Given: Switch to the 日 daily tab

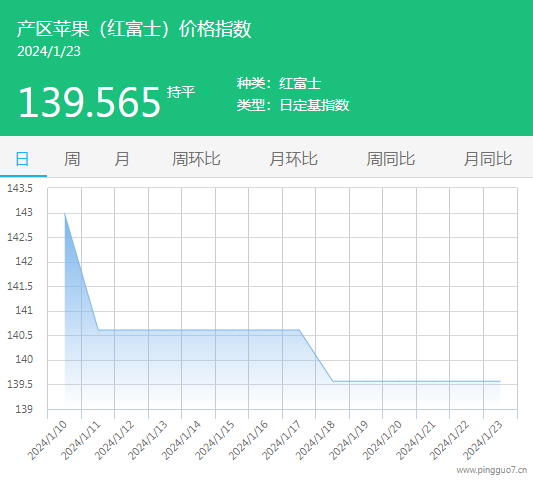Looking at the screenshot, I should tap(22, 159).
